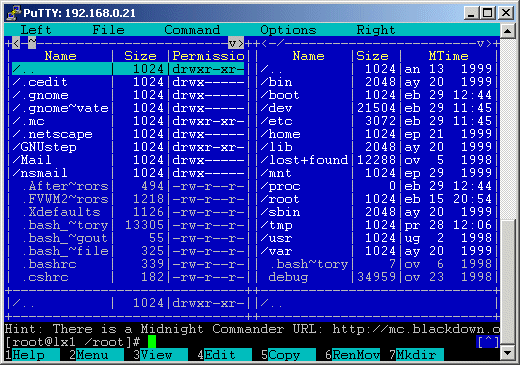Image resolution: width=520 pixels, height=365 pixels.
Task: Select the .FVWM2~rors file
Action: pyautogui.click(x=128, y=199)
